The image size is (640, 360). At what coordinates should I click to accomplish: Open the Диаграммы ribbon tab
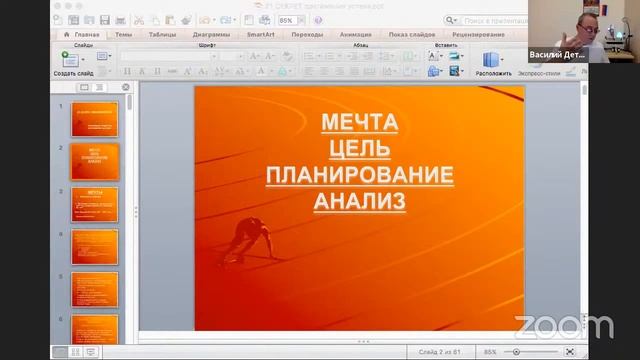point(211,35)
